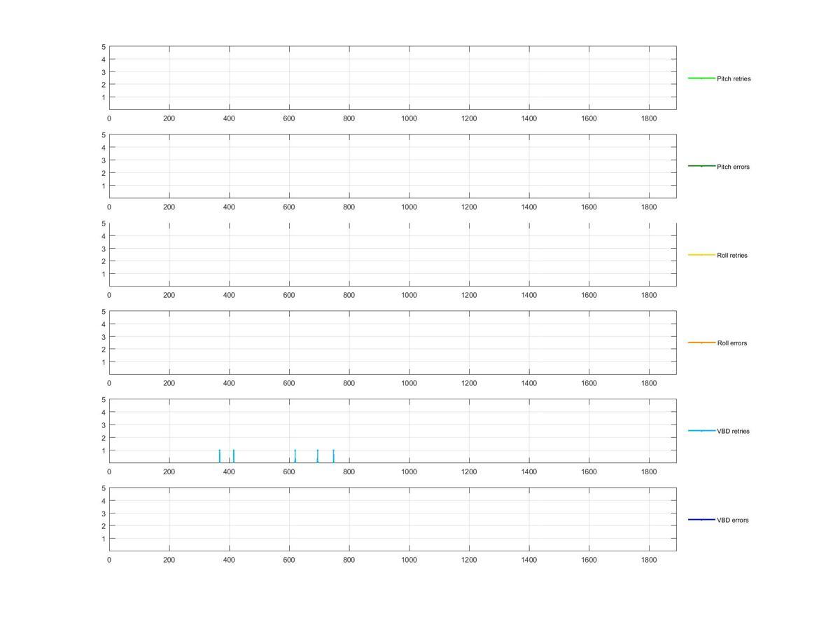This screenshot has width=840, height=620.
Task: Select the yellow Roll retries legend line
Action: (701, 254)
